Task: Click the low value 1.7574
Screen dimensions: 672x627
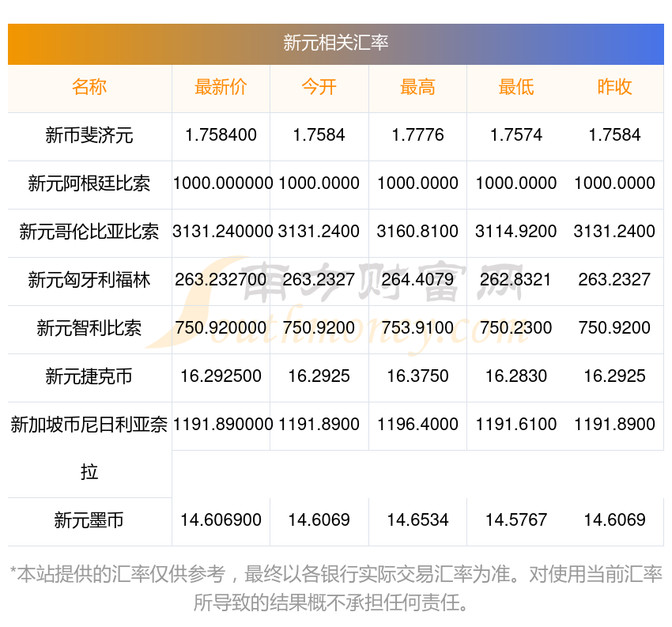Action: (516, 135)
